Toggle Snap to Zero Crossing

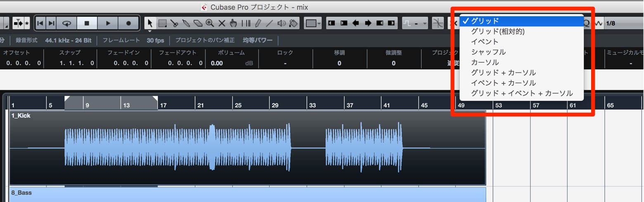point(438,23)
